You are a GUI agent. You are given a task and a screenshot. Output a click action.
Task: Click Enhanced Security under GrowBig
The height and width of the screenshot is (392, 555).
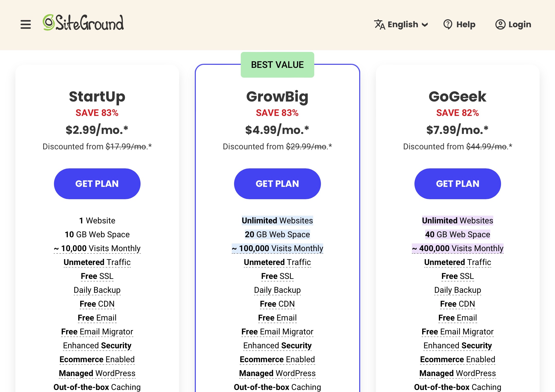[x=277, y=345]
